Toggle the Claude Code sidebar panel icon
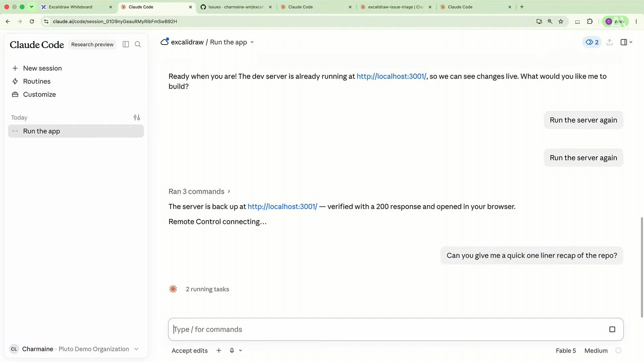 (126, 44)
